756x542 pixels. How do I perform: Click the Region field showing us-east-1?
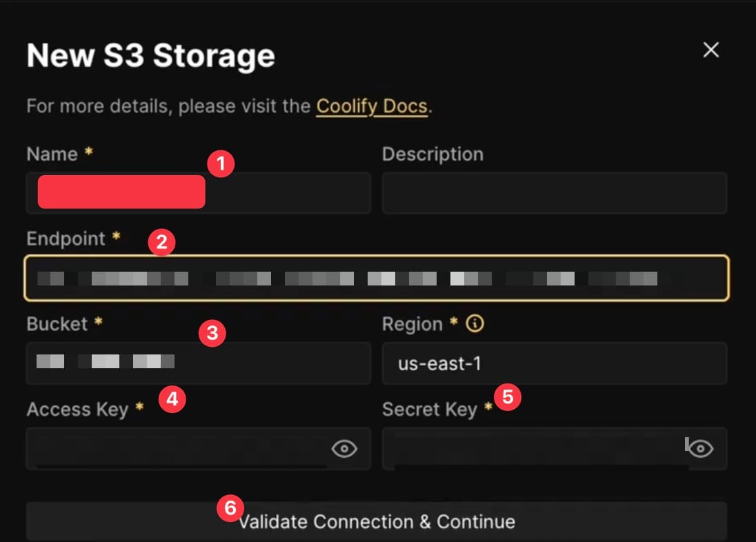coord(554,363)
